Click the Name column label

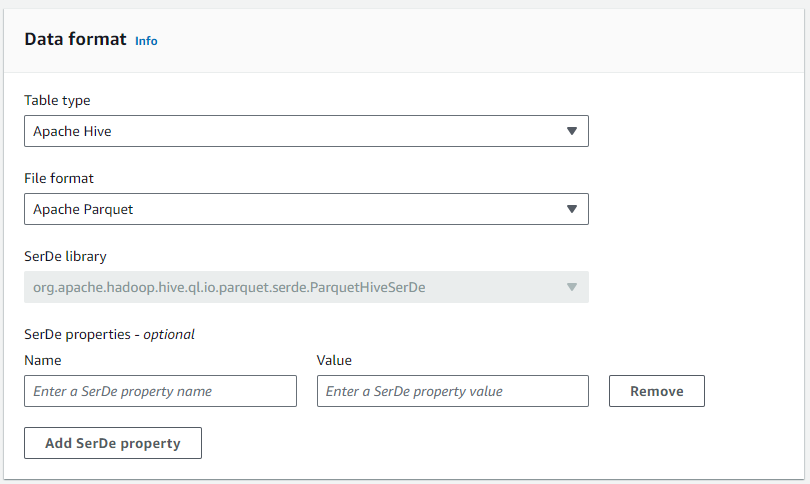tap(43, 360)
